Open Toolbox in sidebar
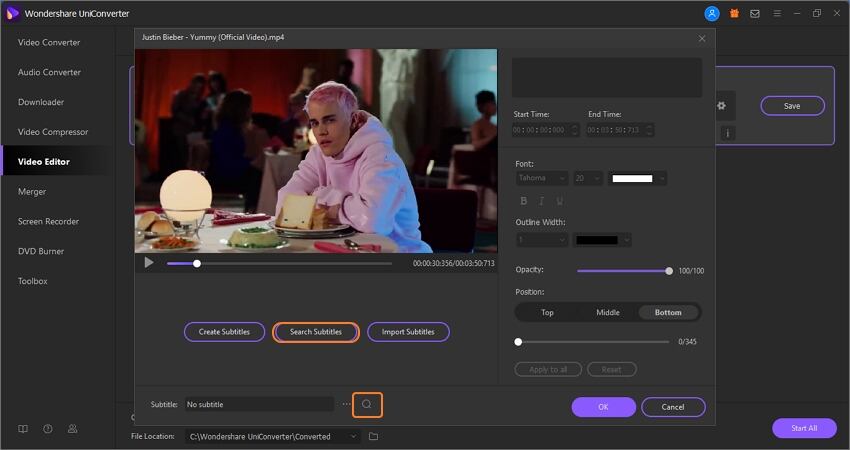 point(33,281)
